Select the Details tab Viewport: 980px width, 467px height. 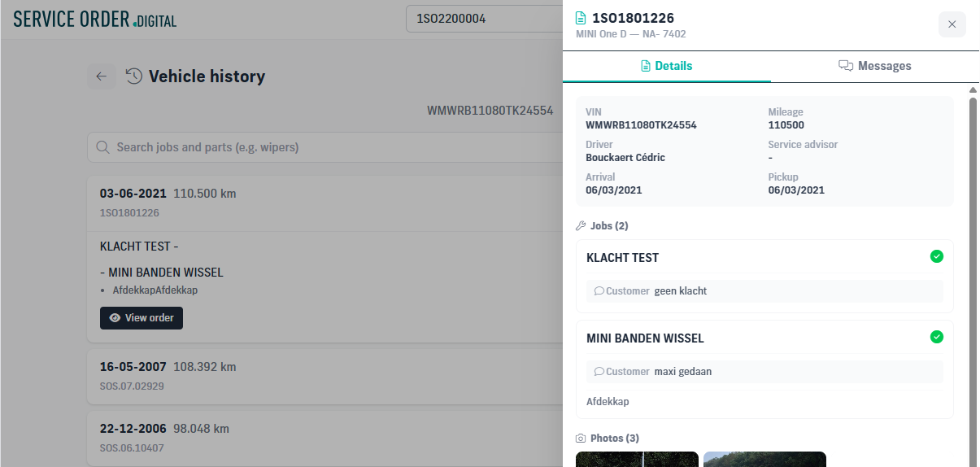(667, 66)
